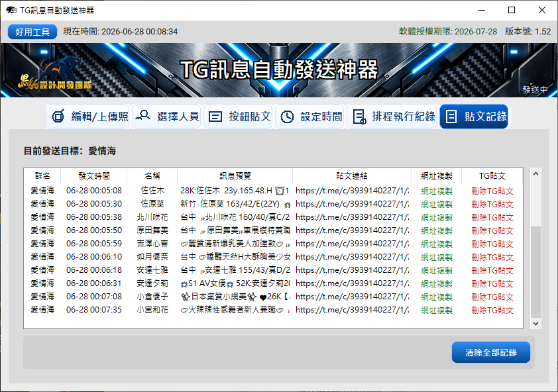Click the schedule execution record document icon
This screenshot has height=392, width=558.
[x=359, y=117]
